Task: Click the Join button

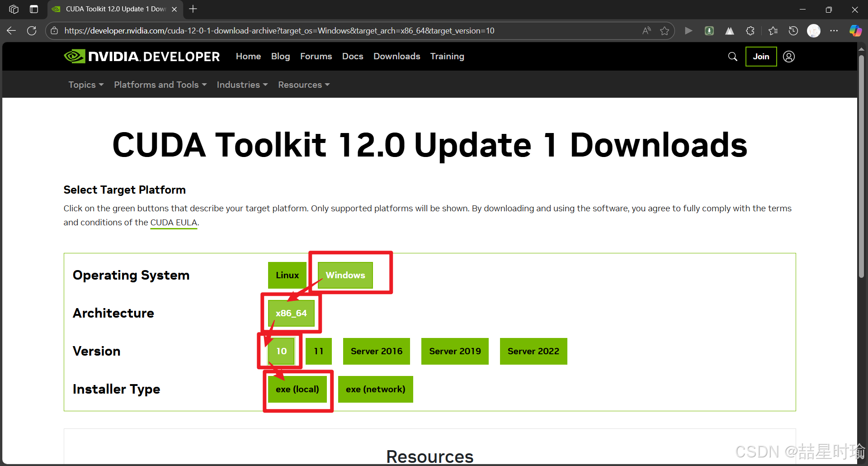Action: point(760,56)
